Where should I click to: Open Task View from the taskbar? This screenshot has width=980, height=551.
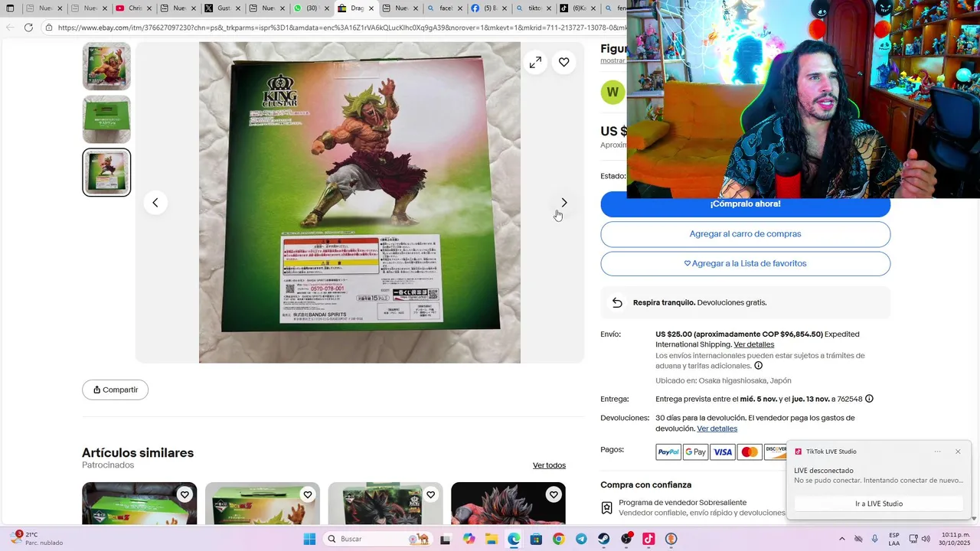[x=446, y=539]
